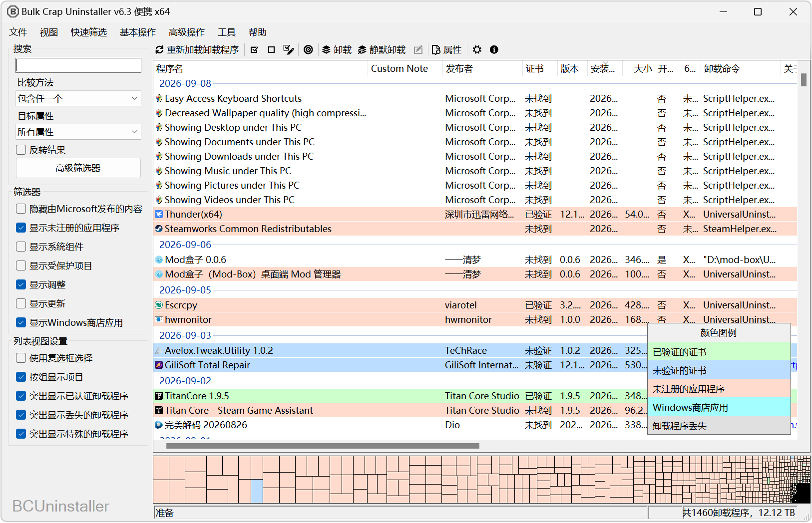812x523 pixels.
Task: Open 属性 properties from the toolbar
Action: tap(447, 50)
